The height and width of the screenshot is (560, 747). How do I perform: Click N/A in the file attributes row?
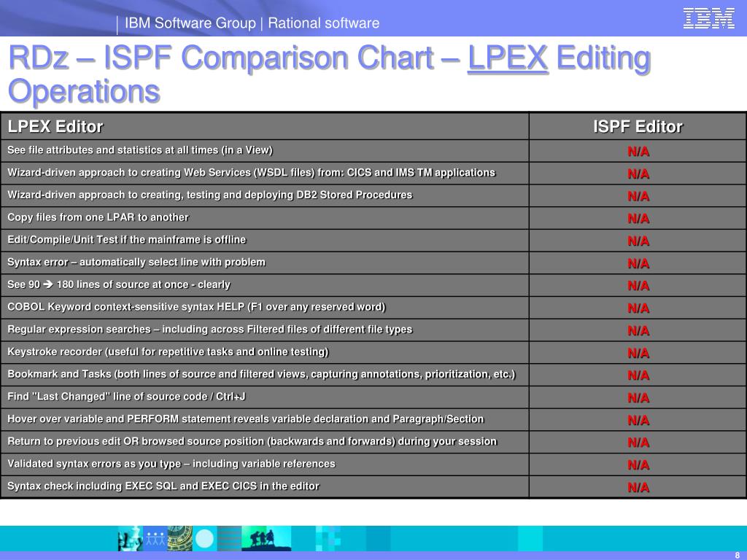(x=638, y=152)
